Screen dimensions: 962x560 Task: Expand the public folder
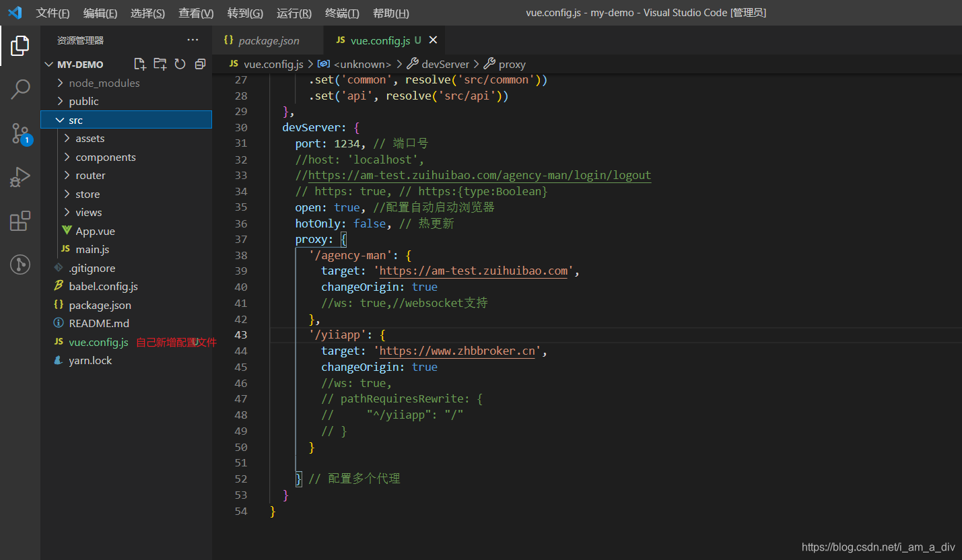pyautogui.click(x=61, y=101)
